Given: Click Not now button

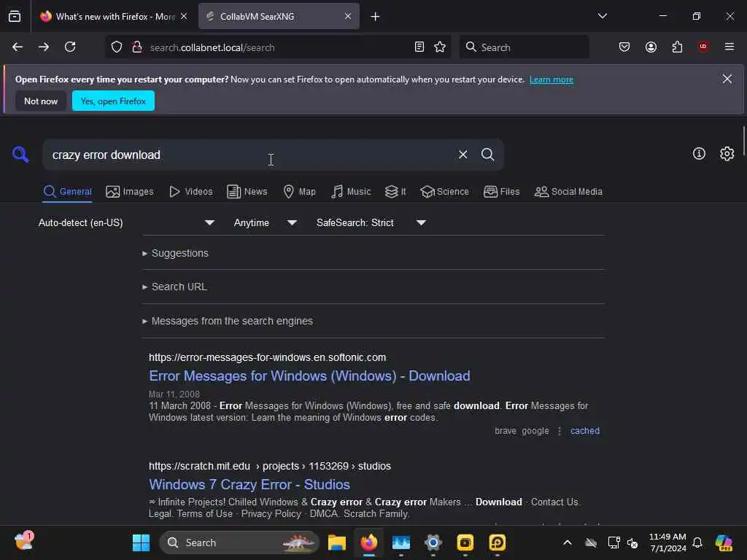Looking at the screenshot, I should tap(41, 101).
